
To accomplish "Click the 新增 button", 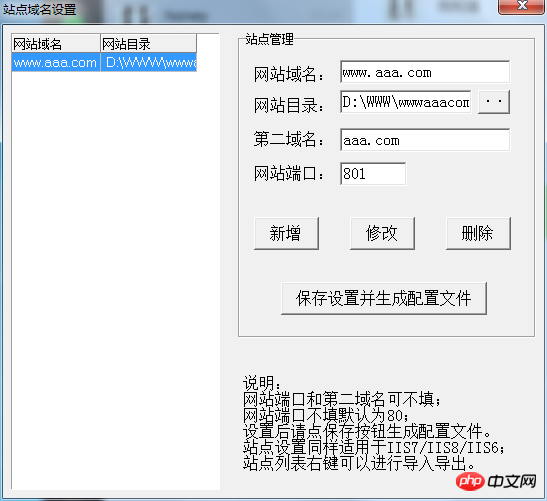I will point(286,233).
